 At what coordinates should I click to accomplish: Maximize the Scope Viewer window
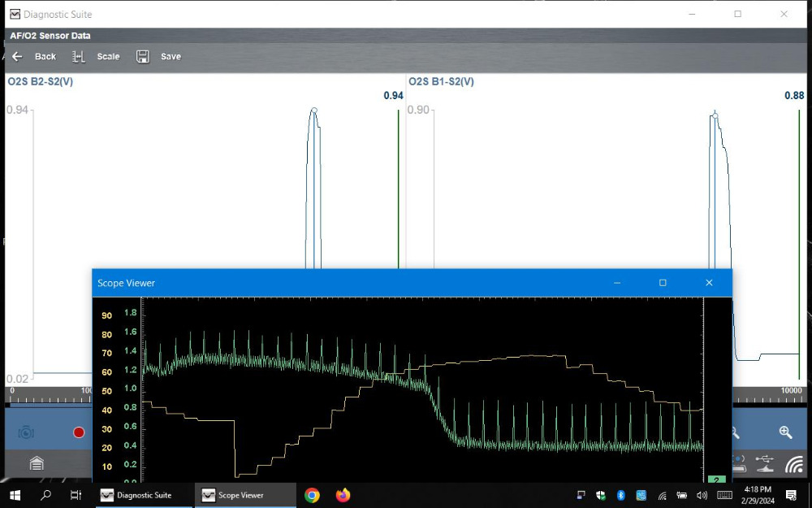663,283
